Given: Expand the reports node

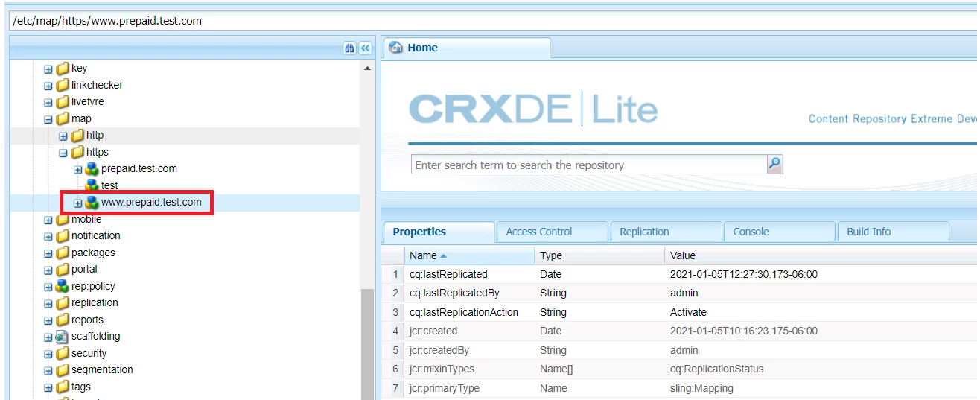Looking at the screenshot, I should 48,320.
